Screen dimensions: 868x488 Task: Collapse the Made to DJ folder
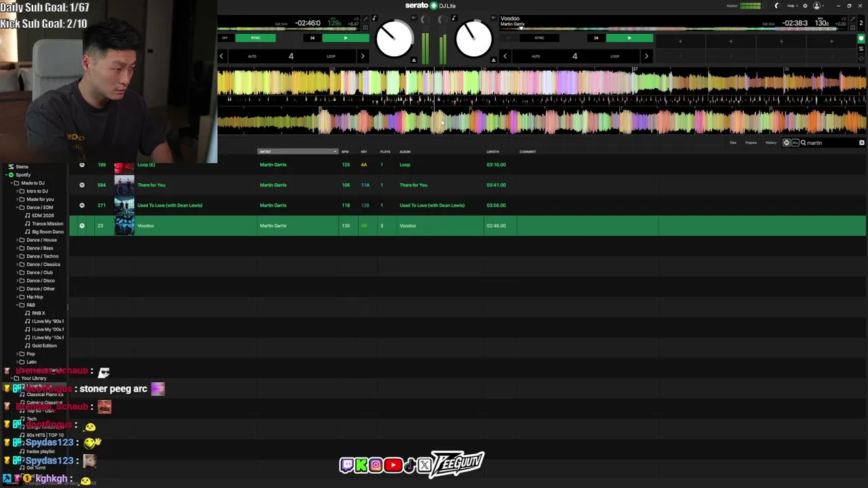pyautogui.click(x=12, y=183)
